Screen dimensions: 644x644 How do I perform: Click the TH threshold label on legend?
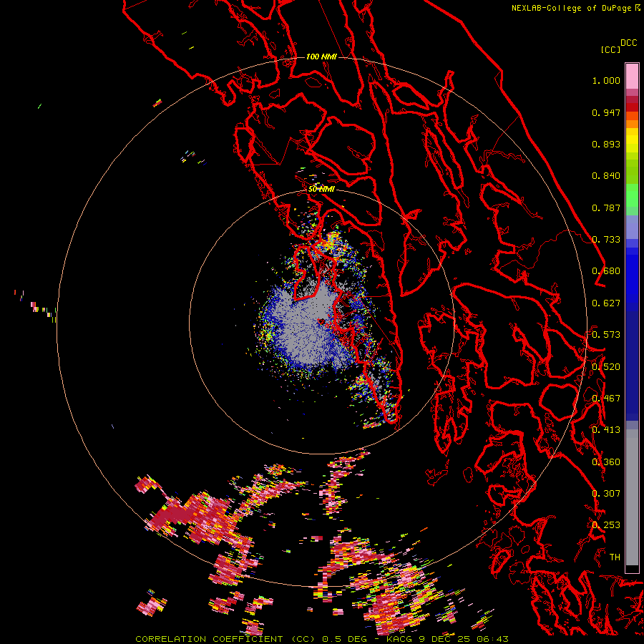[x=615, y=557]
